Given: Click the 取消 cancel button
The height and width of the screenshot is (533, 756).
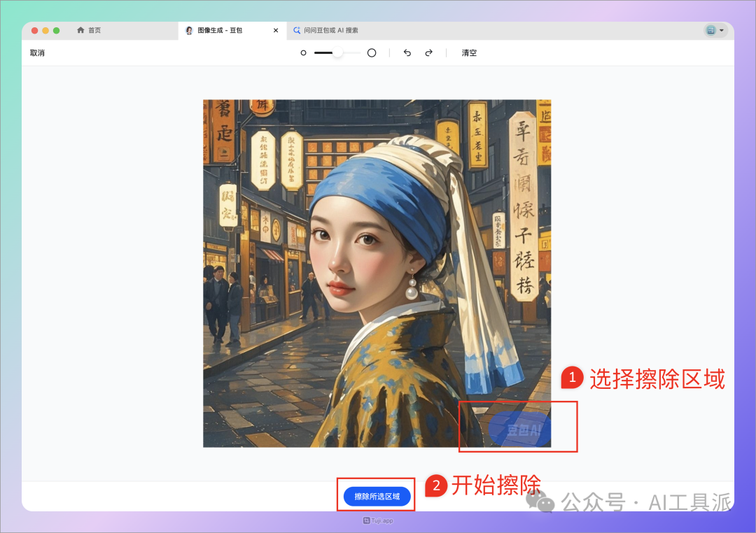Looking at the screenshot, I should tap(36, 52).
